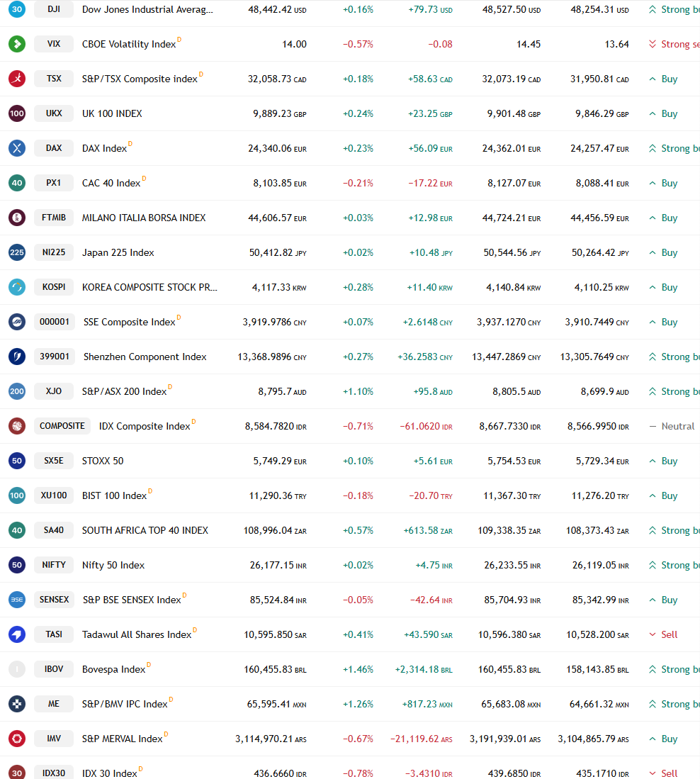The image size is (700, 779).
Task: Open the SENSEX ticker symbol
Action: click(x=54, y=600)
